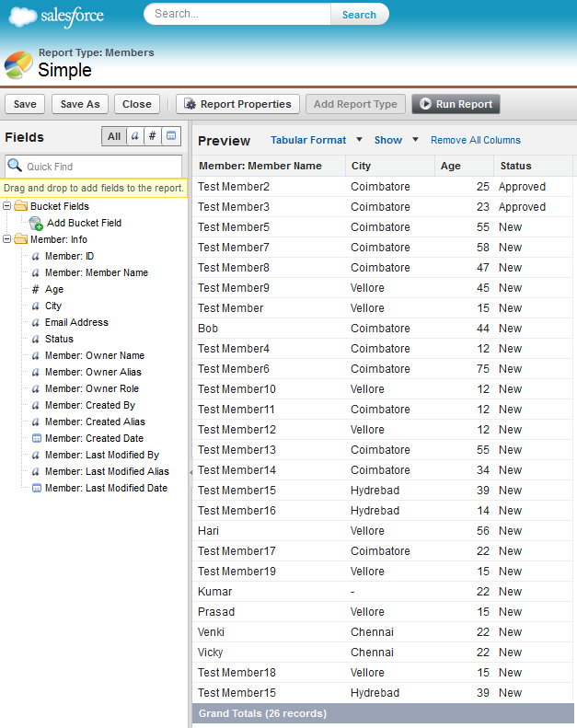Click the Report Properties gear icon

[x=190, y=104]
